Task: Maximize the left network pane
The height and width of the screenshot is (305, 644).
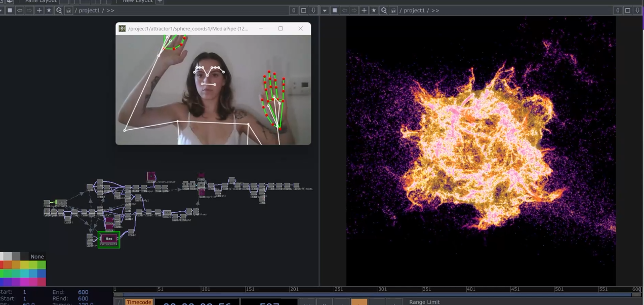Action: click(304, 10)
